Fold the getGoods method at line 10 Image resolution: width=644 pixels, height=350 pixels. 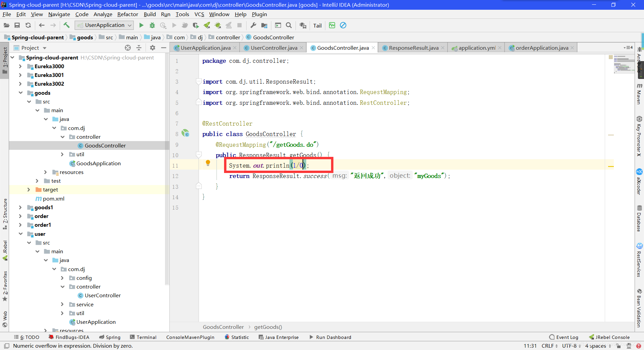[199, 155]
